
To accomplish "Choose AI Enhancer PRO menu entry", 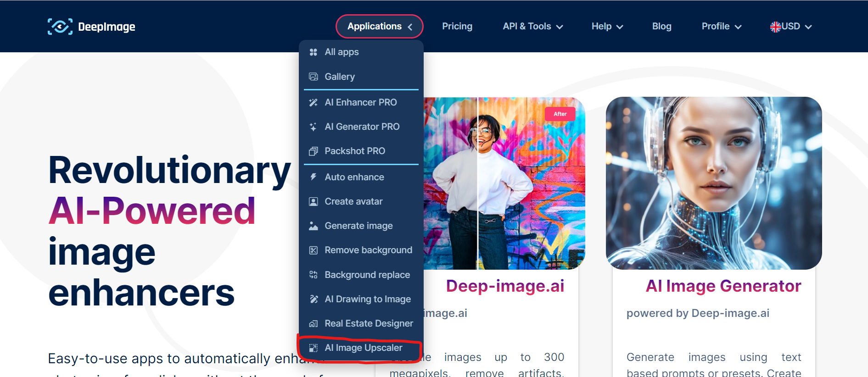I will click(361, 102).
